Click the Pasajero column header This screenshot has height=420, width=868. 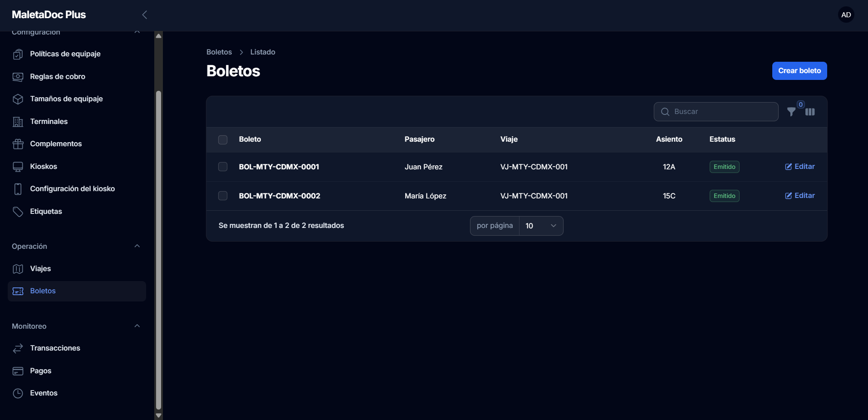click(x=419, y=139)
